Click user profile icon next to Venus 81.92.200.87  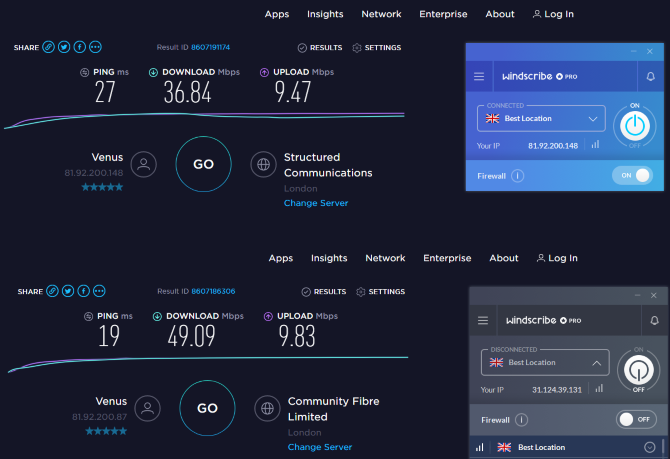click(x=147, y=408)
